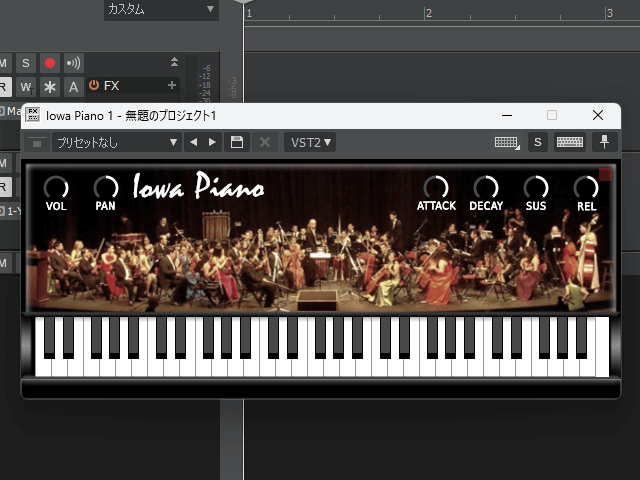
Task: Add an effect with the FX plus icon
Action: 172,86
